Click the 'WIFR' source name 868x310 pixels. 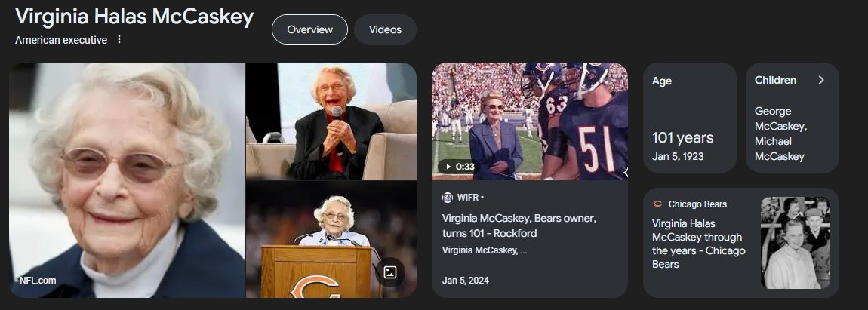[468, 198]
